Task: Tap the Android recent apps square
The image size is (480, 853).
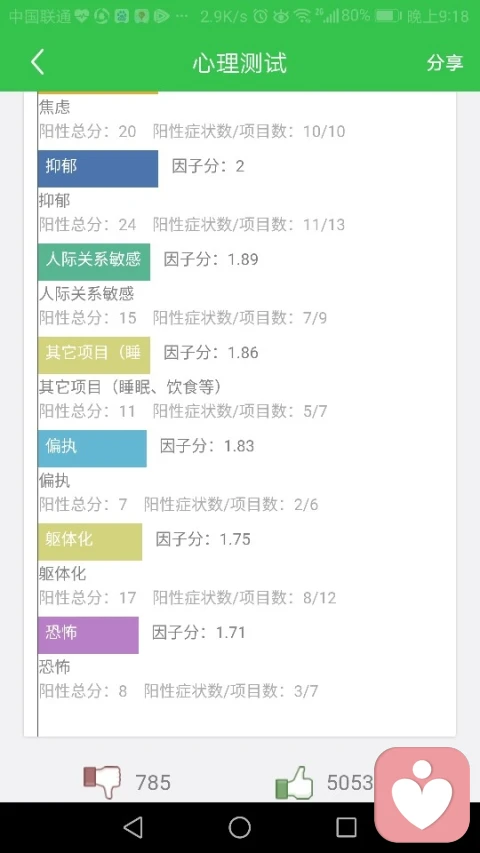Action: 346,827
